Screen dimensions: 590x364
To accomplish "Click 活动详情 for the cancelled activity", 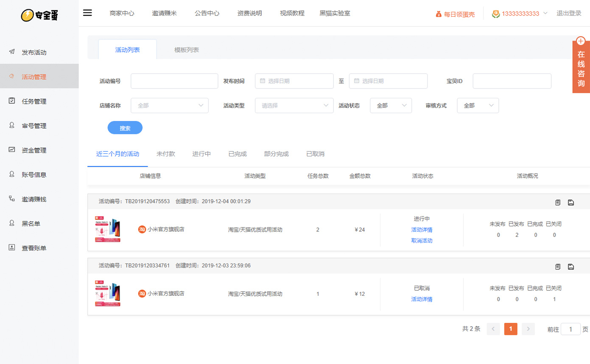I will pyautogui.click(x=422, y=299).
